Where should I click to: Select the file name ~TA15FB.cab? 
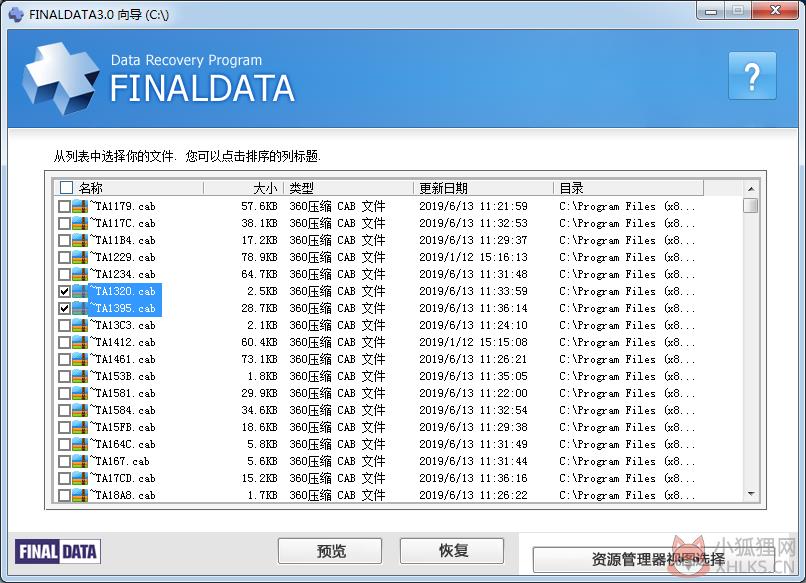(x=122, y=427)
